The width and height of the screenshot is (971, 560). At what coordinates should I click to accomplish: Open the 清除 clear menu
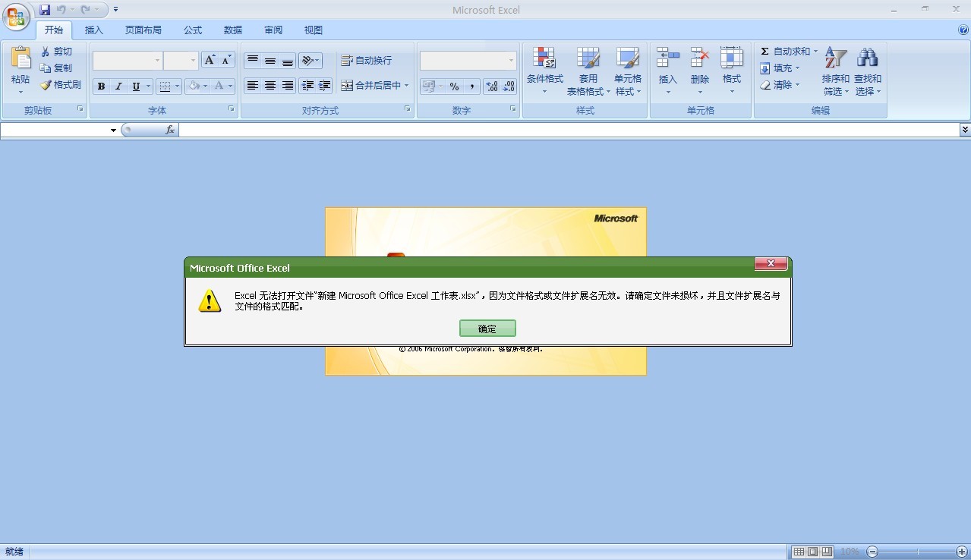click(x=780, y=85)
